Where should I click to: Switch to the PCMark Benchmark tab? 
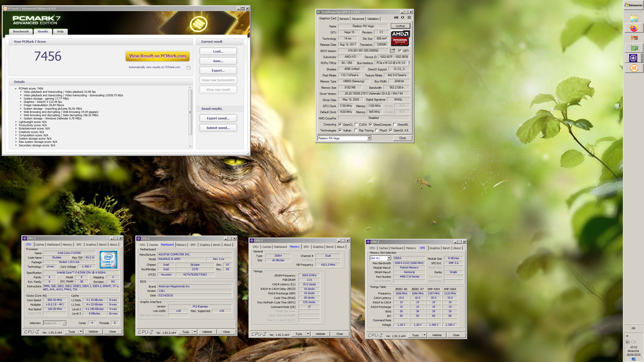tap(21, 31)
